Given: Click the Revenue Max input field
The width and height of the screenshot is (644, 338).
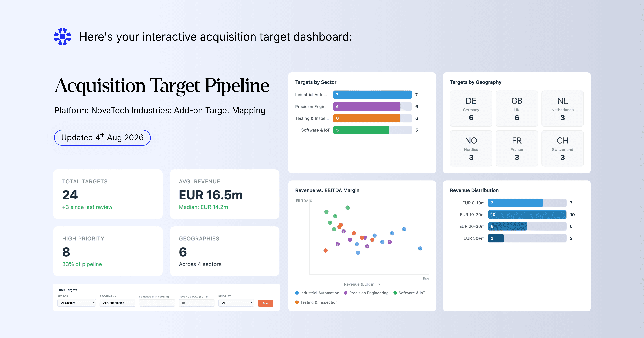Looking at the screenshot, I should coord(197,303).
